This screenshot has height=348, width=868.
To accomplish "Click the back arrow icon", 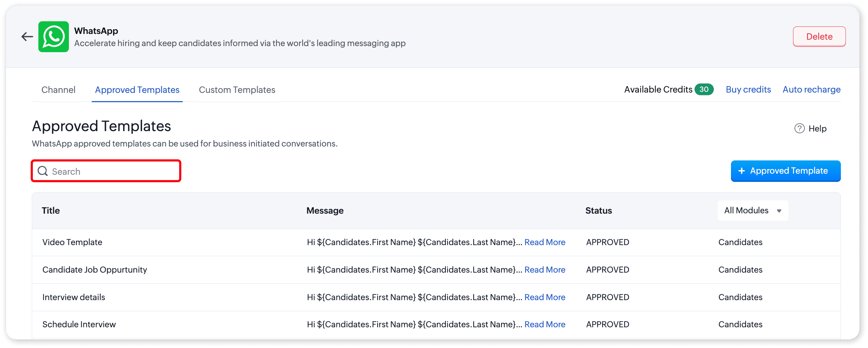I will [x=27, y=36].
